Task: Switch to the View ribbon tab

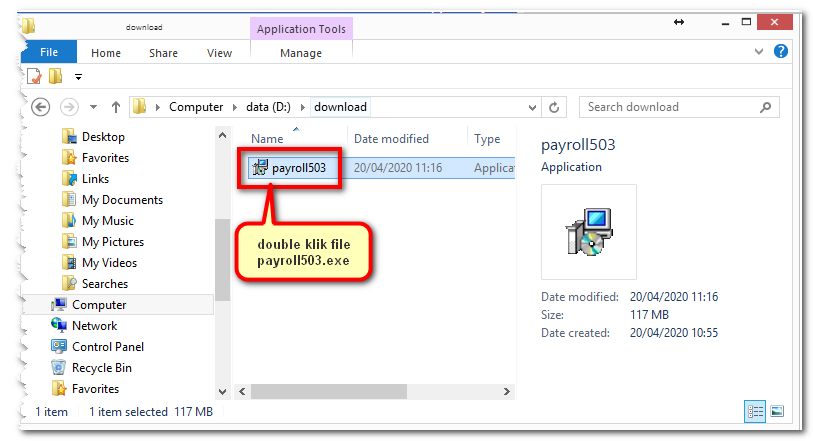Action: (219, 53)
